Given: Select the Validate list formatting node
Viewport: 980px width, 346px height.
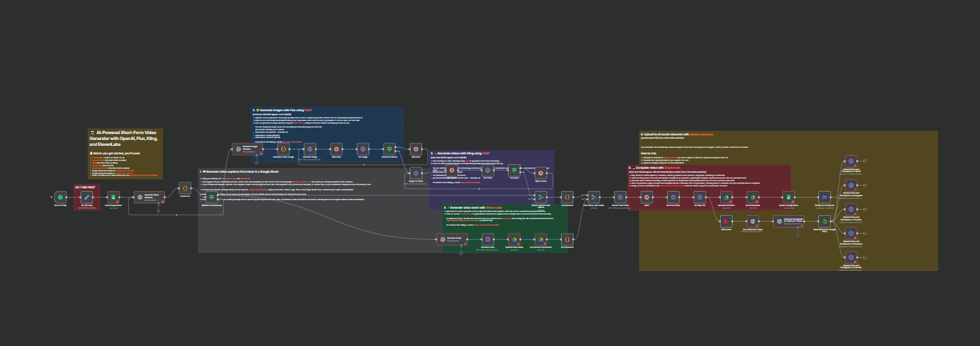Looking at the screenshot, I should (211, 198).
